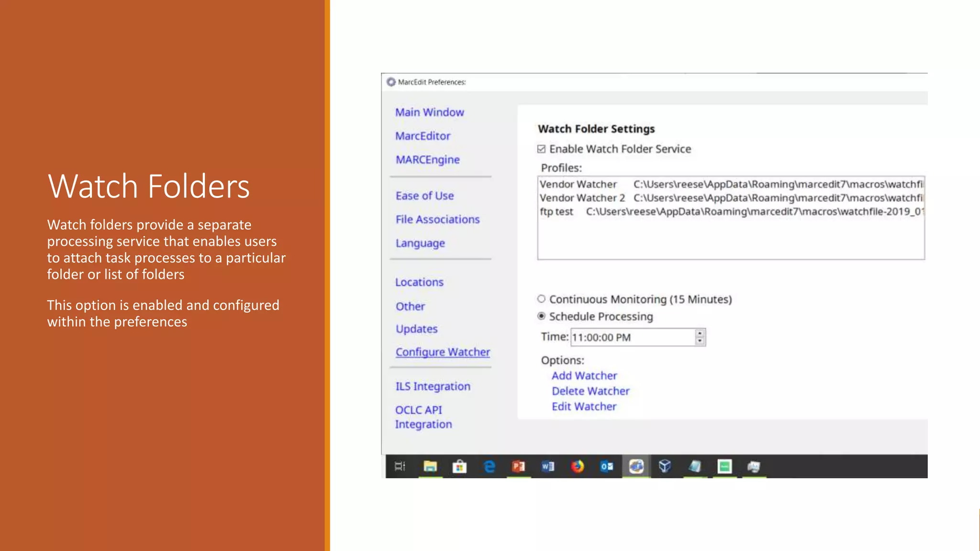This screenshot has width=980, height=551.
Task: Open Outlook from the taskbar
Action: 607,466
